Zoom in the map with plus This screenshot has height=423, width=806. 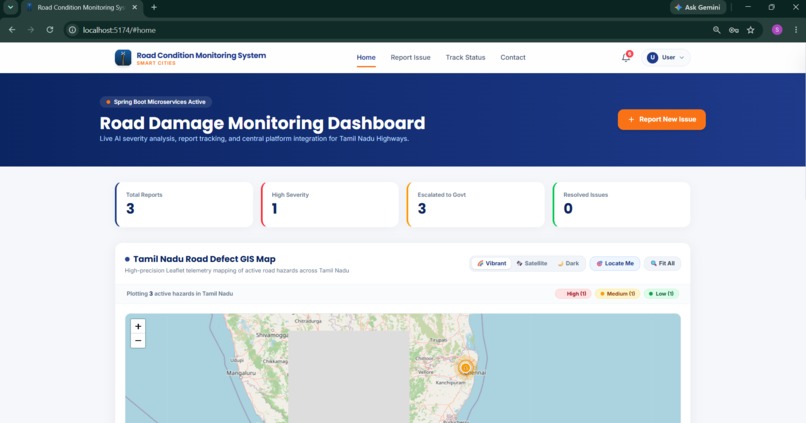[138, 326]
